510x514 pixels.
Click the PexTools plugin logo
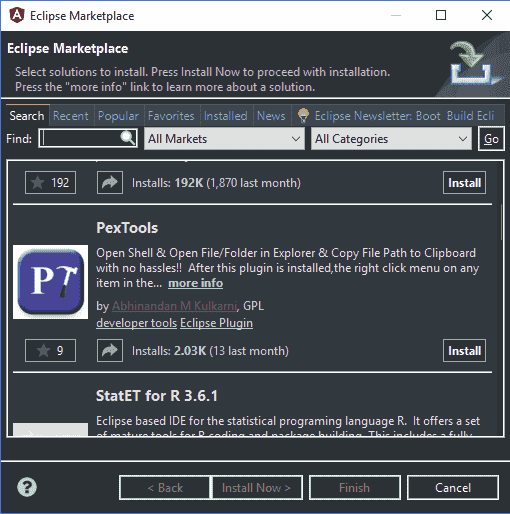tap(50, 282)
